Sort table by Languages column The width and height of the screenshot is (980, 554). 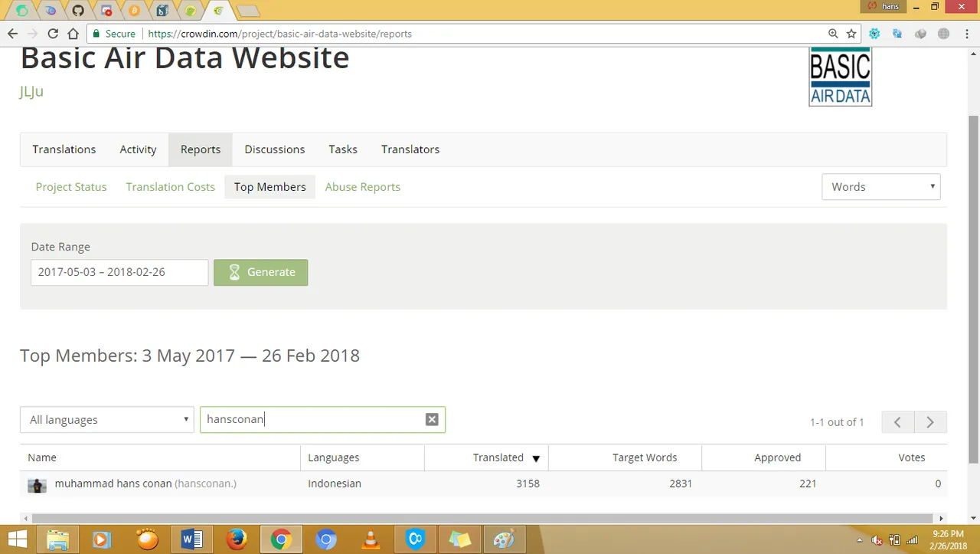(x=363, y=457)
